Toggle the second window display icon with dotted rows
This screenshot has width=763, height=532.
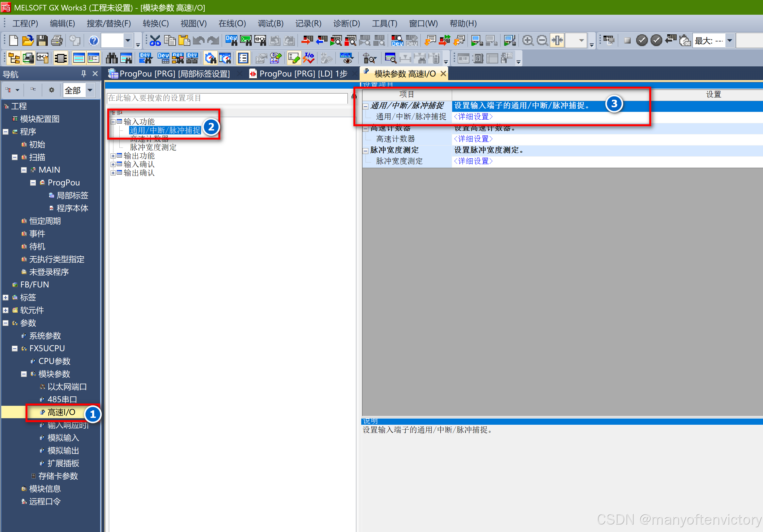(93, 59)
